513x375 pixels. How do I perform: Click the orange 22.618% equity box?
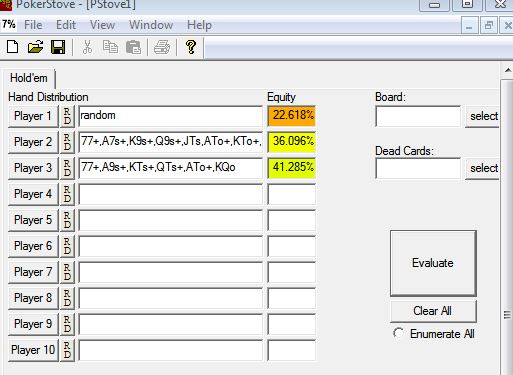(x=291, y=116)
